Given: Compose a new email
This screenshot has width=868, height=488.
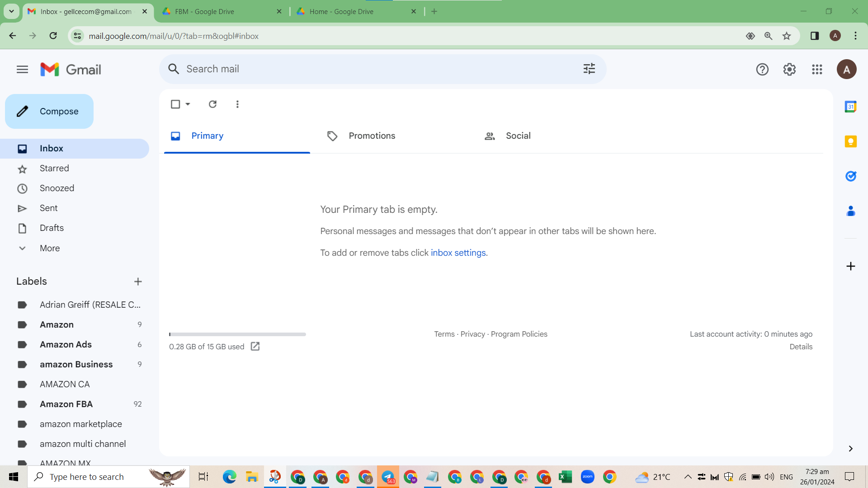Looking at the screenshot, I should [x=49, y=111].
